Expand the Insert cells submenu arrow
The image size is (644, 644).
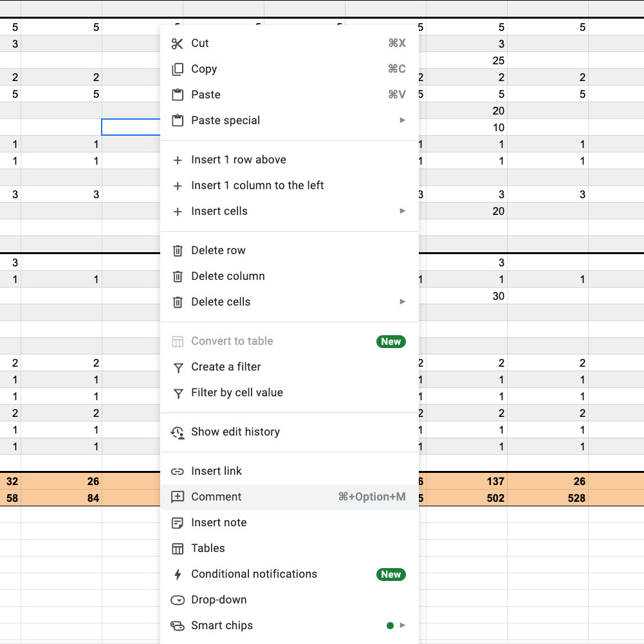coord(402,211)
